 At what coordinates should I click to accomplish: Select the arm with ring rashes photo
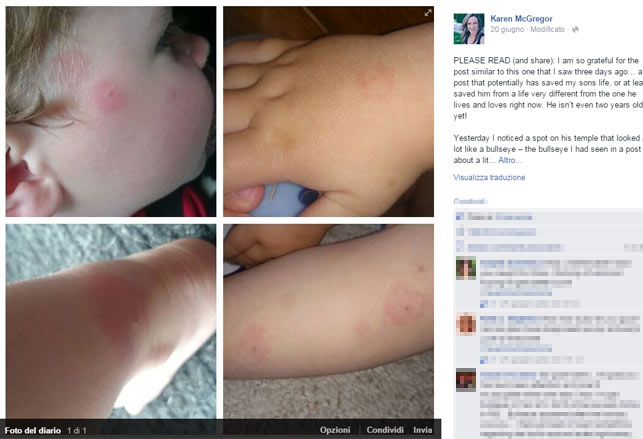(x=328, y=321)
